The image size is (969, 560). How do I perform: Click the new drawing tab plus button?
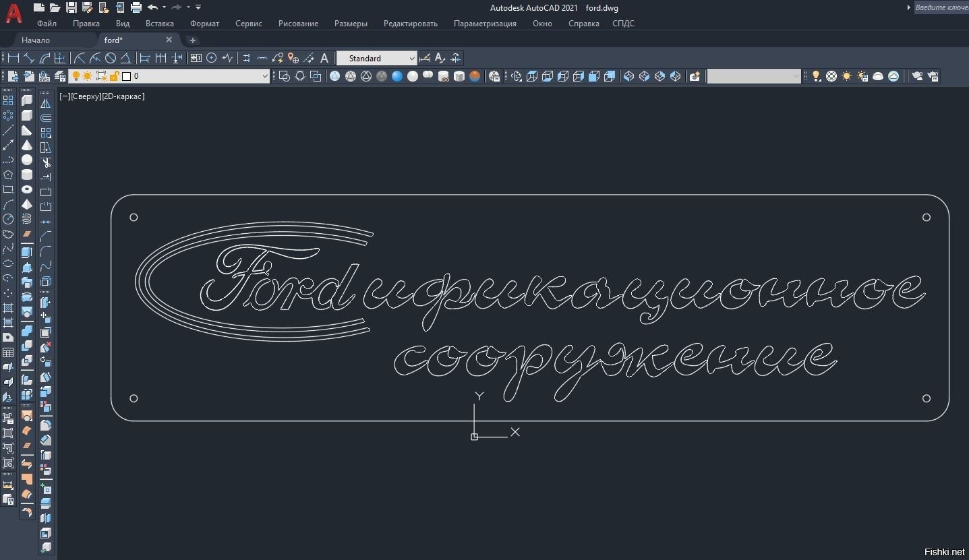click(192, 40)
